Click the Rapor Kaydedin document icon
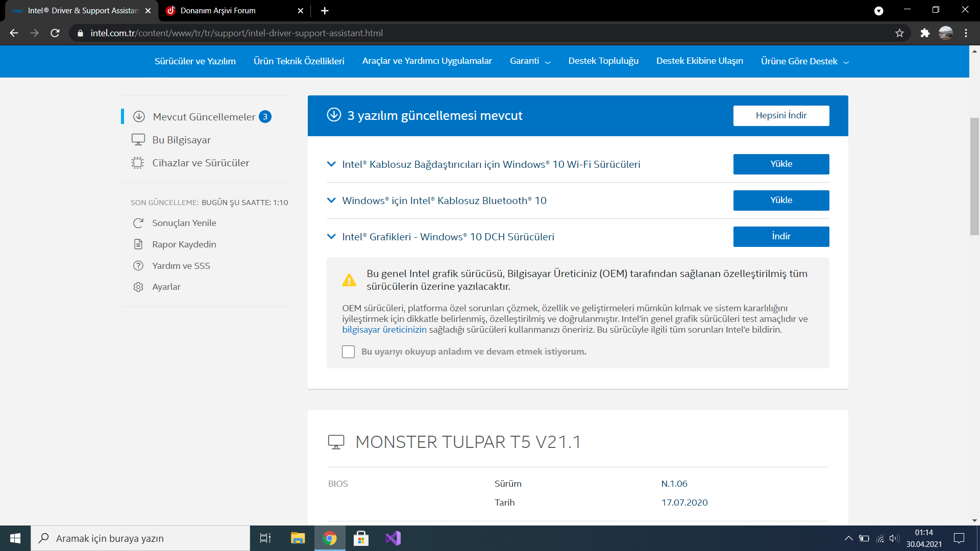Viewport: 980px width, 551px height. [x=138, y=244]
